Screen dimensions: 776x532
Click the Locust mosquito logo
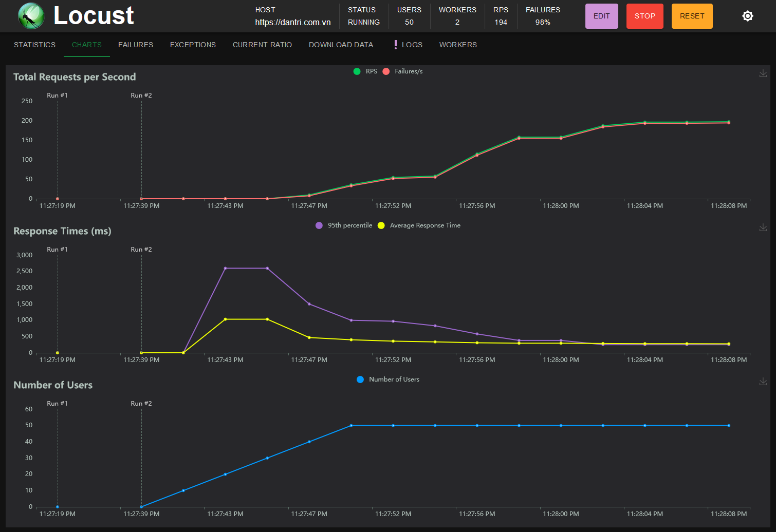31,15
